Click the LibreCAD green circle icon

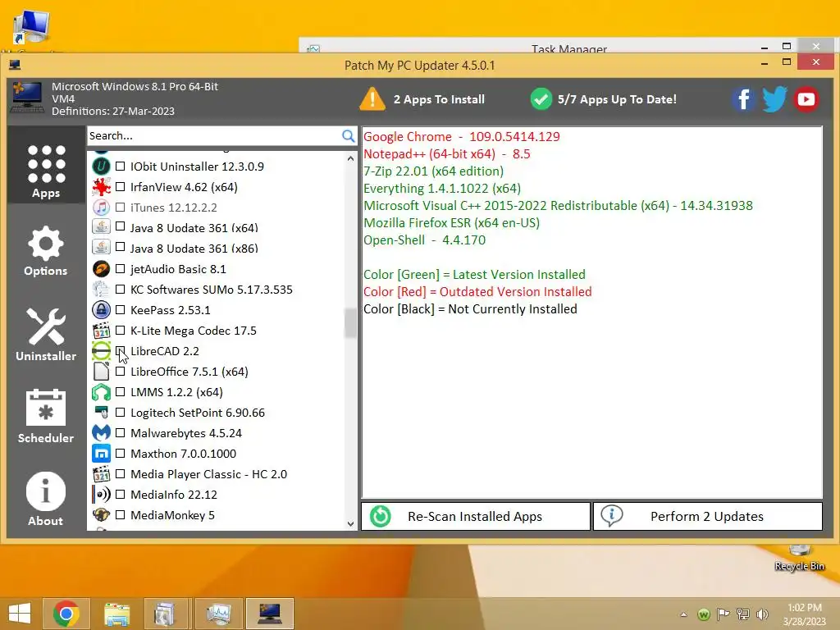pos(101,351)
